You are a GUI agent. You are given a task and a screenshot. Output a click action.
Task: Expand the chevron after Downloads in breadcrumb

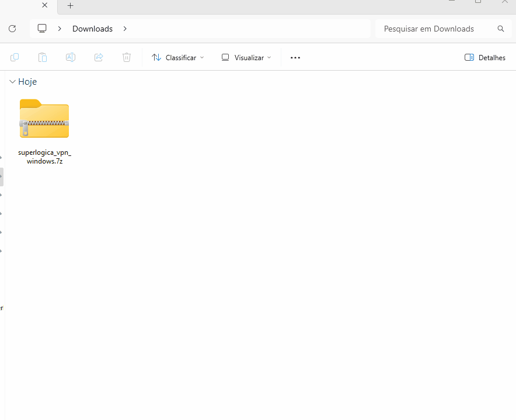pos(125,29)
